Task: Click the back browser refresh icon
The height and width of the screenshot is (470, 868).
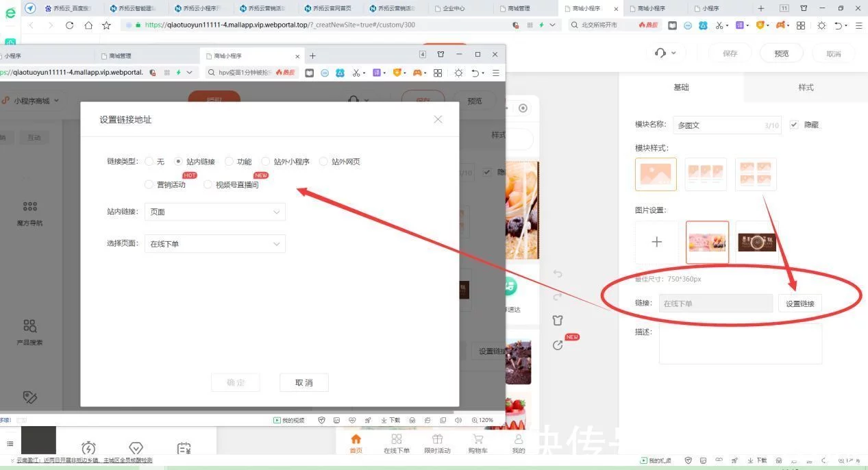Action: pos(69,25)
